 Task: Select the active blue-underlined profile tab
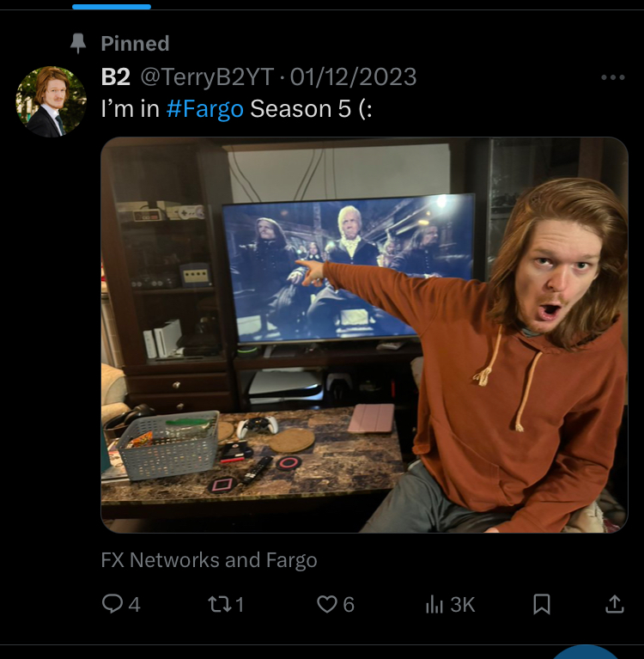(112, 6)
